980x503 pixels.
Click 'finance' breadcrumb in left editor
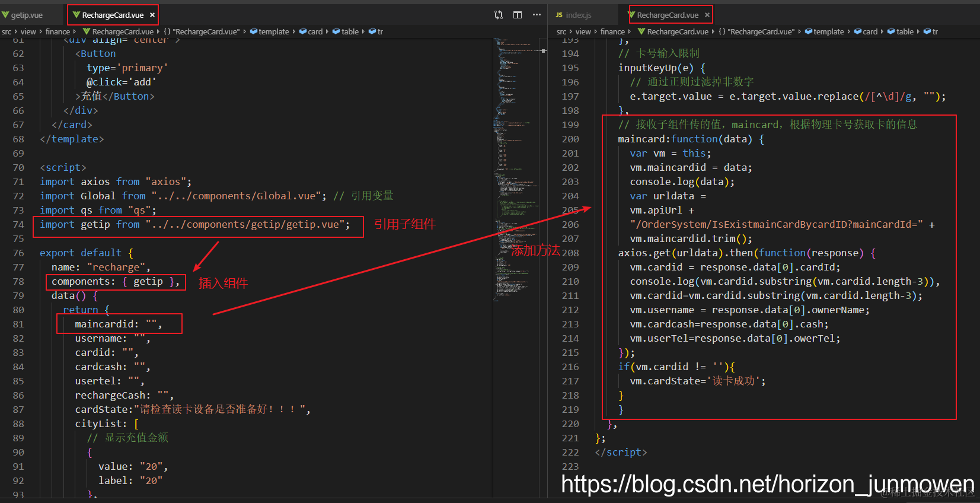click(58, 31)
